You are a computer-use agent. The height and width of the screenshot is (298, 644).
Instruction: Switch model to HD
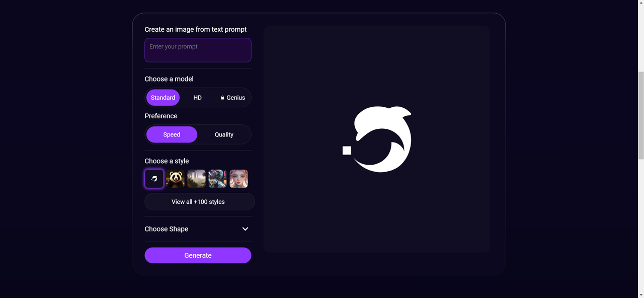197,98
